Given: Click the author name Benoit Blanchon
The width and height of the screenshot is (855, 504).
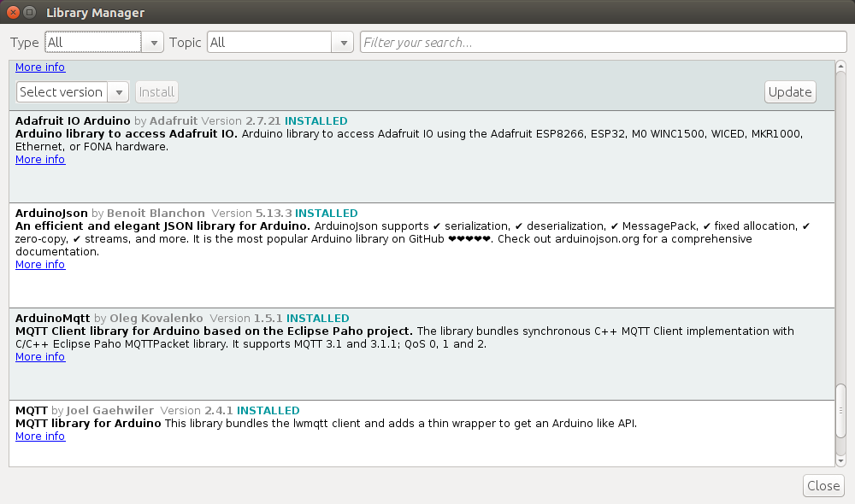Looking at the screenshot, I should pyautogui.click(x=156, y=213).
